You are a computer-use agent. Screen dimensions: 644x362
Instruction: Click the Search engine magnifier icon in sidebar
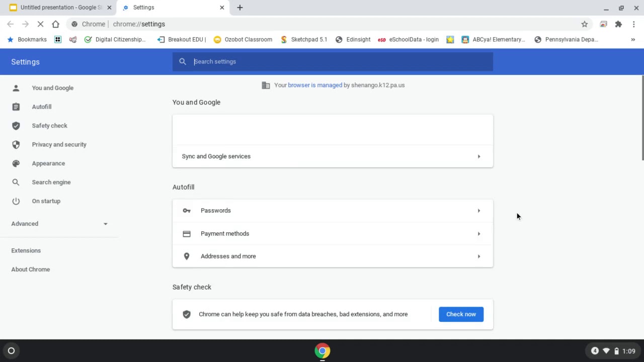click(16, 182)
